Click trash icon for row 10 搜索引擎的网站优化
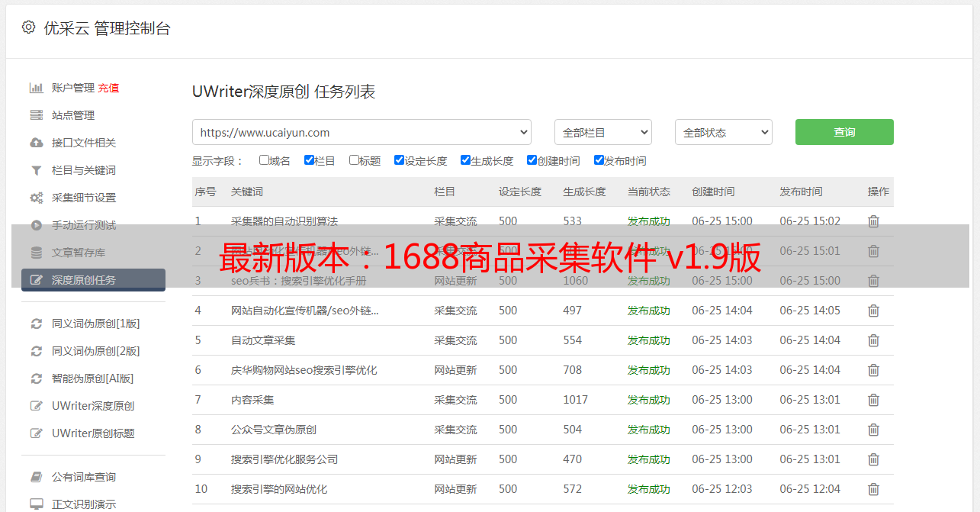This screenshot has height=512, width=980. pos(873,489)
